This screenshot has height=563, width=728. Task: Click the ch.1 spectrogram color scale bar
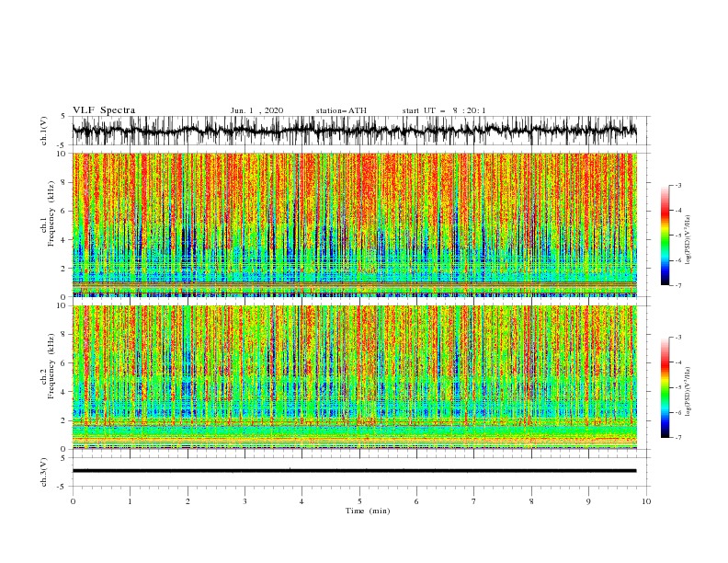coord(665,236)
